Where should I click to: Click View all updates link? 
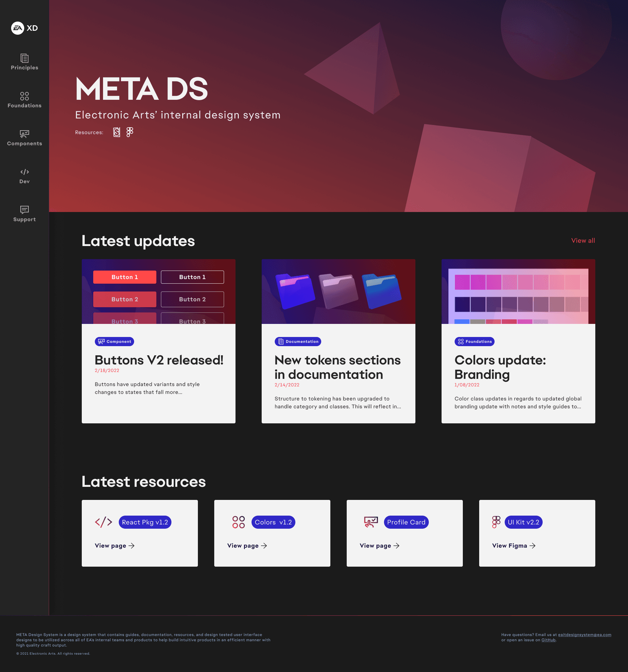tap(583, 240)
